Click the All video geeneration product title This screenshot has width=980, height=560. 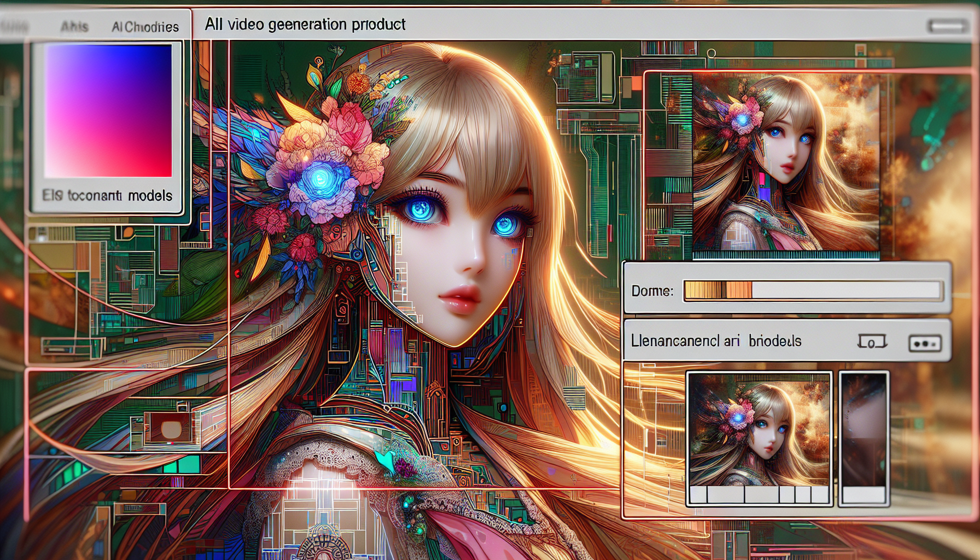(x=305, y=25)
